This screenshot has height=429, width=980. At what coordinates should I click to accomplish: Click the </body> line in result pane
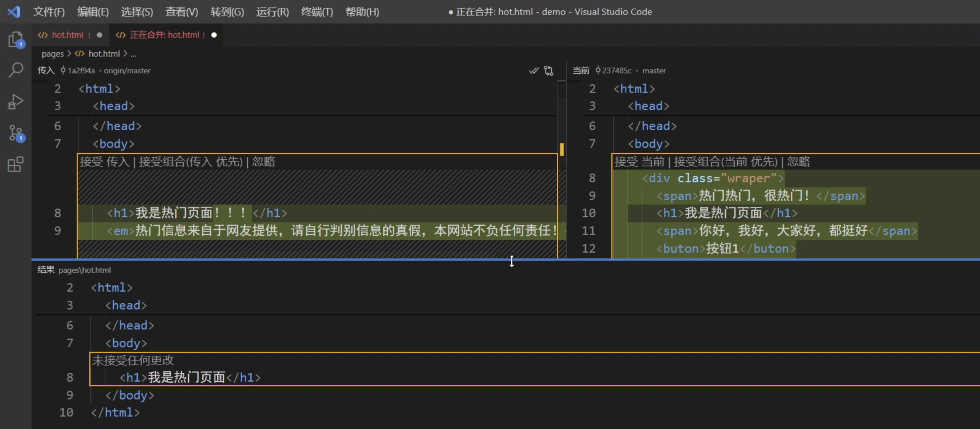(x=130, y=395)
